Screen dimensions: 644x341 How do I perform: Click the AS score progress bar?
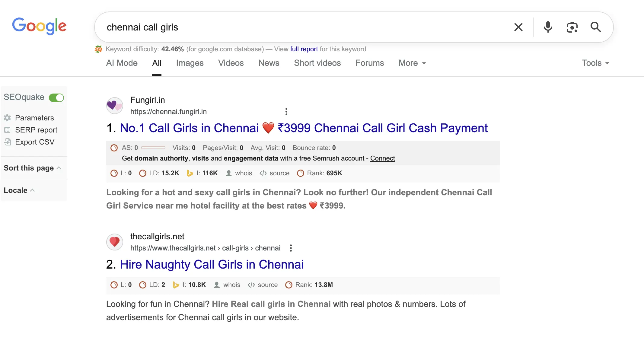[153, 148]
